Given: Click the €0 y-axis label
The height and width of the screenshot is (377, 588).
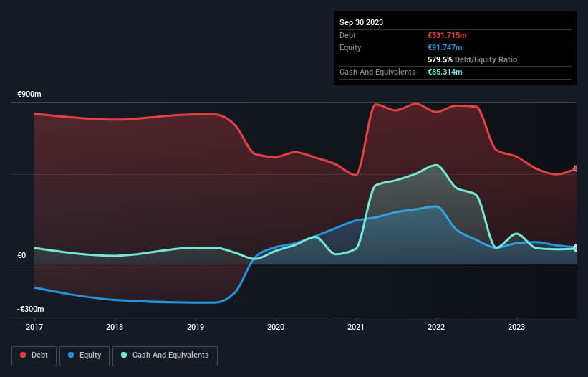Looking at the screenshot, I should point(21,255).
